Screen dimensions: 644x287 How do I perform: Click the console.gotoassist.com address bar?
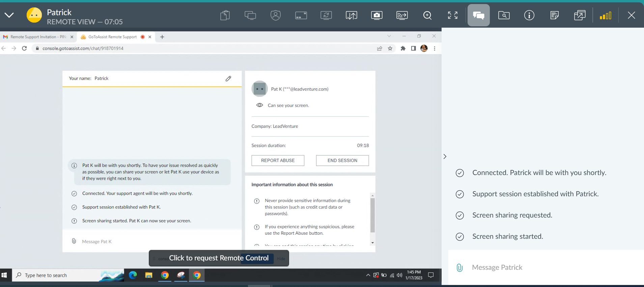click(202, 48)
